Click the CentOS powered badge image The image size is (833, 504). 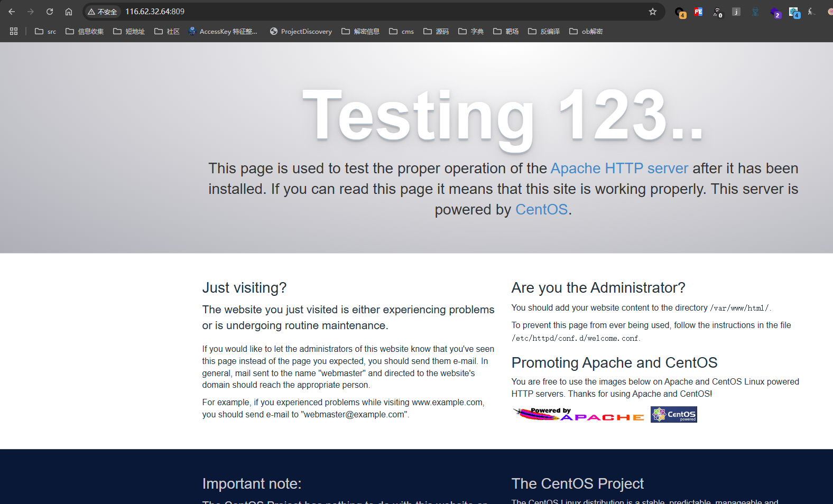(x=673, y=414)
